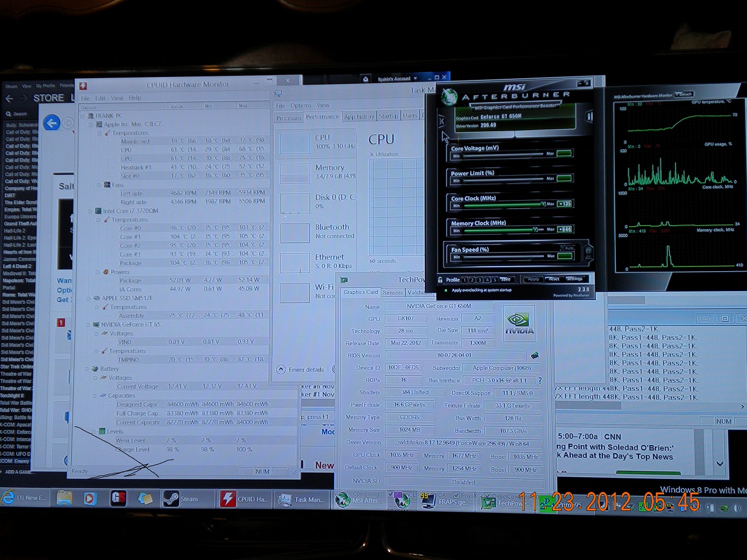Click the Core Clock +135 value field
This screenshot has width=747, height=560.
564,204
